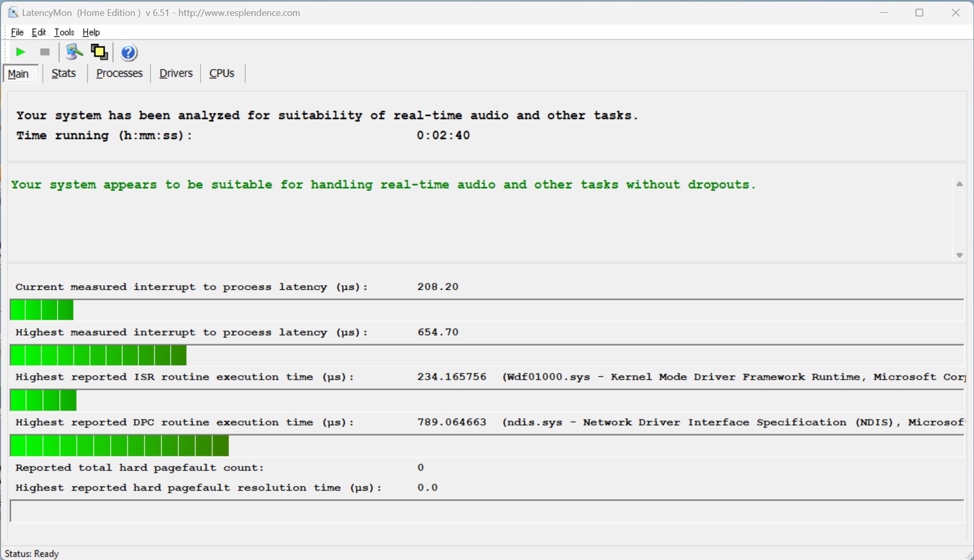
Task: Return to the Main tab
Action: [18, 74]
